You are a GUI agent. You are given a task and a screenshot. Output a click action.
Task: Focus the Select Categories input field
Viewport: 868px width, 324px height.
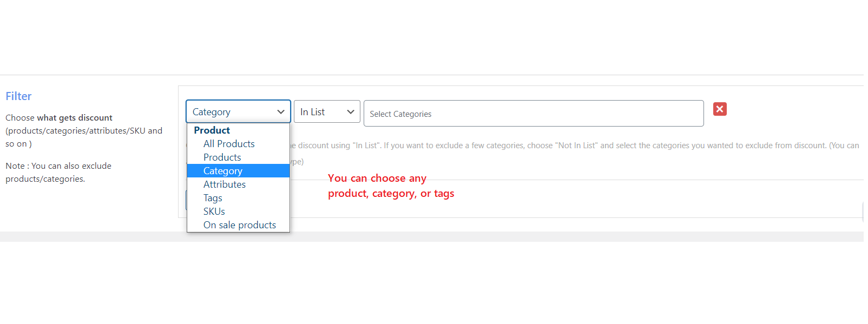pyautogui.click(x=533, y=114)
